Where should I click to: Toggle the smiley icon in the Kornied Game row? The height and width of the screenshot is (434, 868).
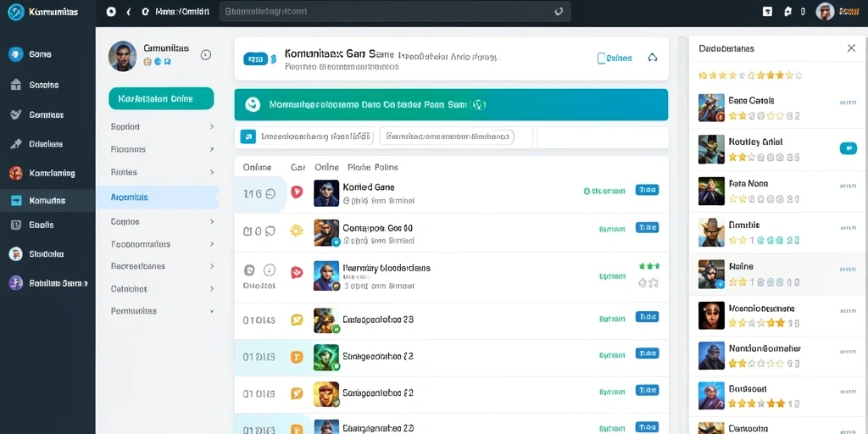[x=270, y=194]
